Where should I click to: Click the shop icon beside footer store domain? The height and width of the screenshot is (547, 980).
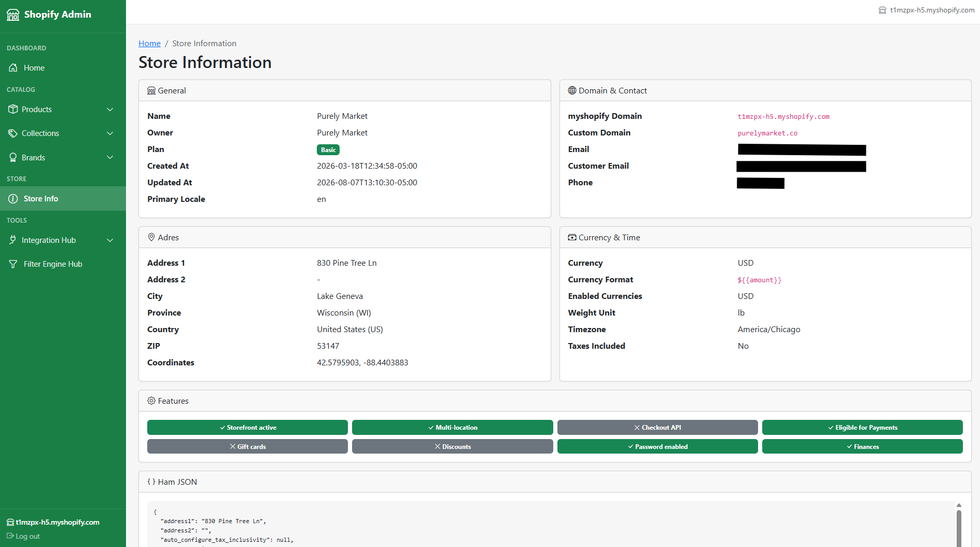coord(10,522)
